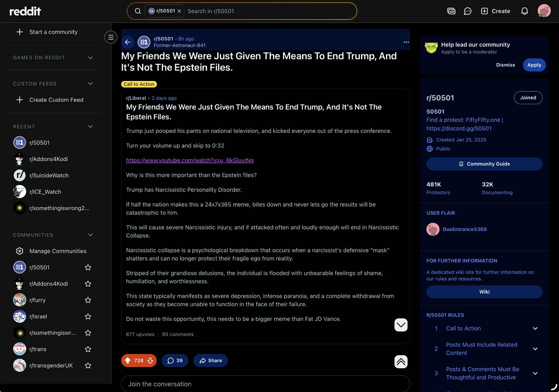Click Apply to become a moderator
This screenshot has width=559, height=392.
pos(534,65)
